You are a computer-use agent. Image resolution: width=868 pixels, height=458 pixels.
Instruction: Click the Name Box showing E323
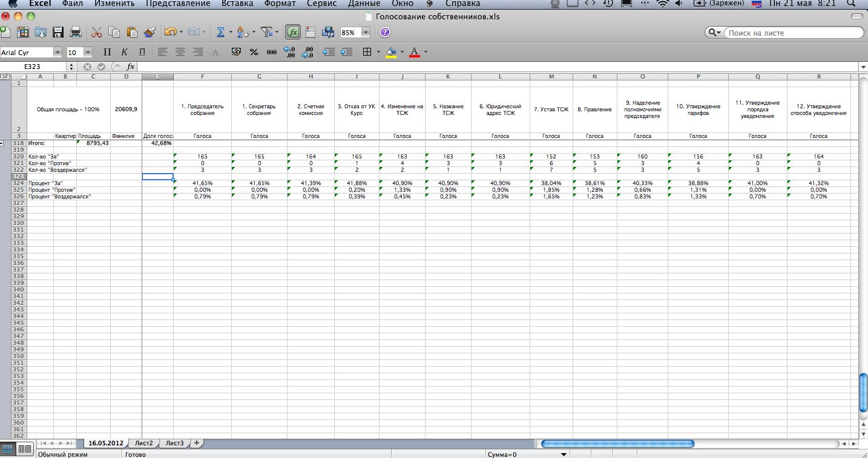pyautogui.click(x=34, y=67)
